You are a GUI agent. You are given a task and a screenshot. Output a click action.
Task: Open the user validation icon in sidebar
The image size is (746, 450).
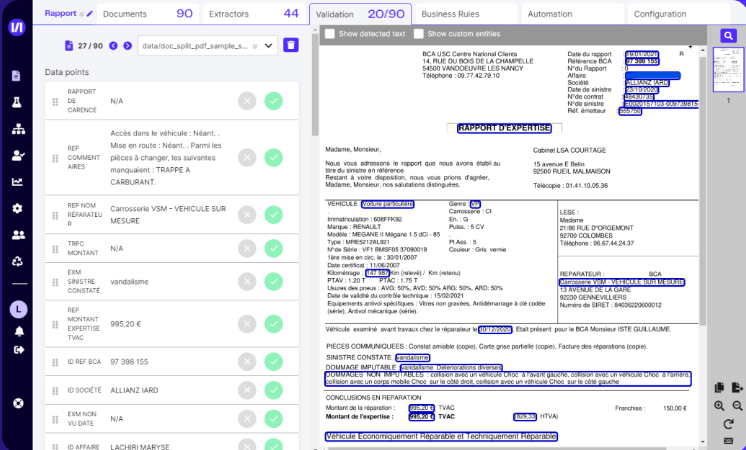point(18,156)
